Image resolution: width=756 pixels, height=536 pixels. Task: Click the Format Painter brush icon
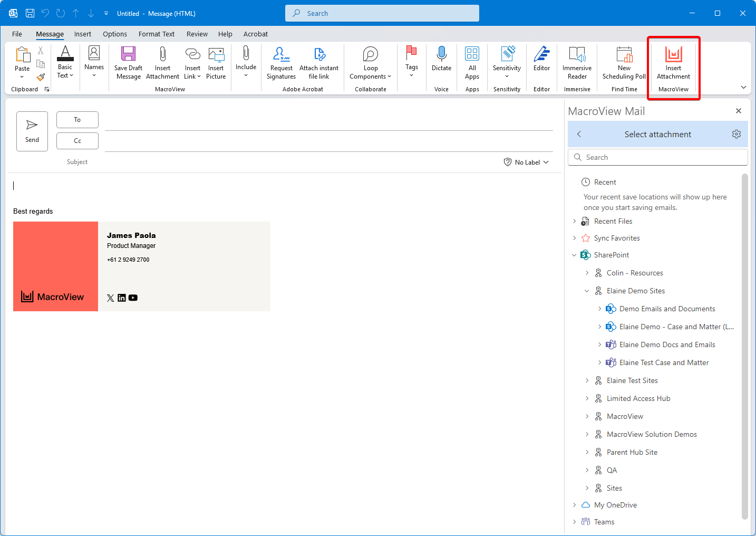click(41, 77)
